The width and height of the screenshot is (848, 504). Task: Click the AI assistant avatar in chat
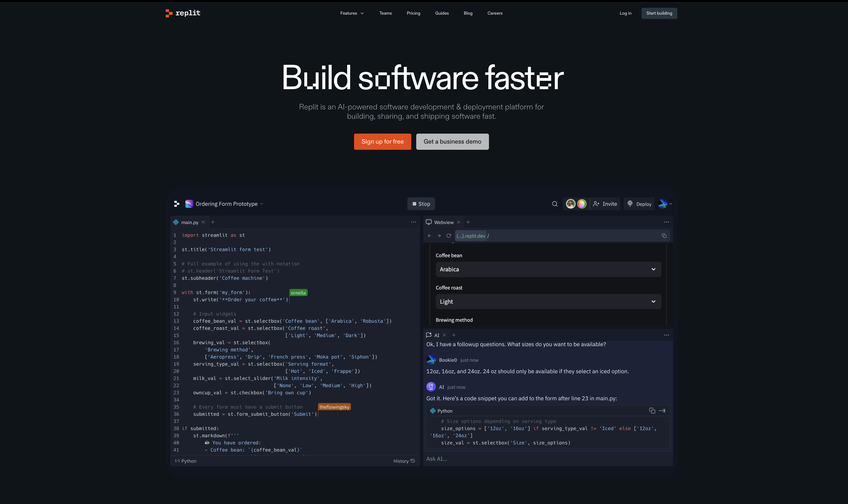pyautogui.click(x=431, y=387)
